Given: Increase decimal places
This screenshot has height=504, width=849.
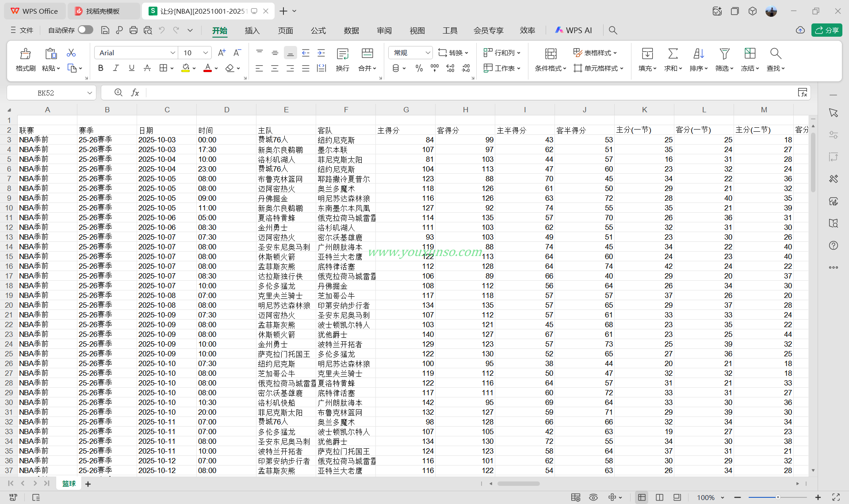Looking at the screenshot, I should [x=450, y=68].
